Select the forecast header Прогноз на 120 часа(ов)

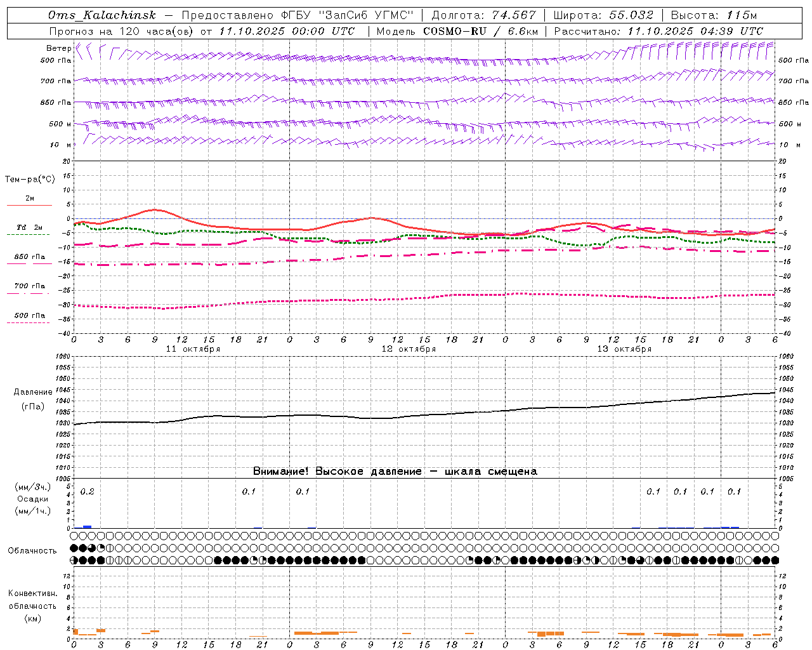point(122,31)
